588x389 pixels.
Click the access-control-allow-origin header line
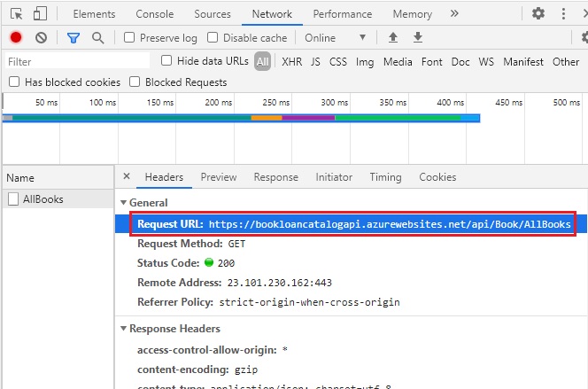point(213,350)
